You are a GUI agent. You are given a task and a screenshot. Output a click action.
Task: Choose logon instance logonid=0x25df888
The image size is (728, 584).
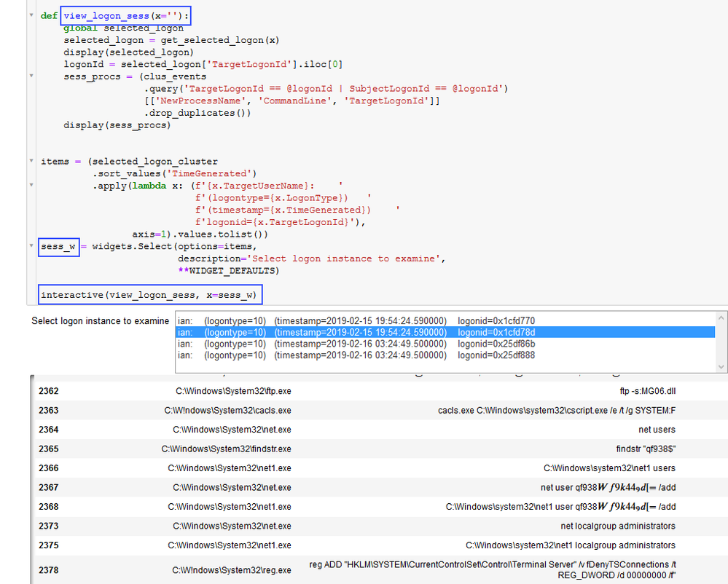446,355
